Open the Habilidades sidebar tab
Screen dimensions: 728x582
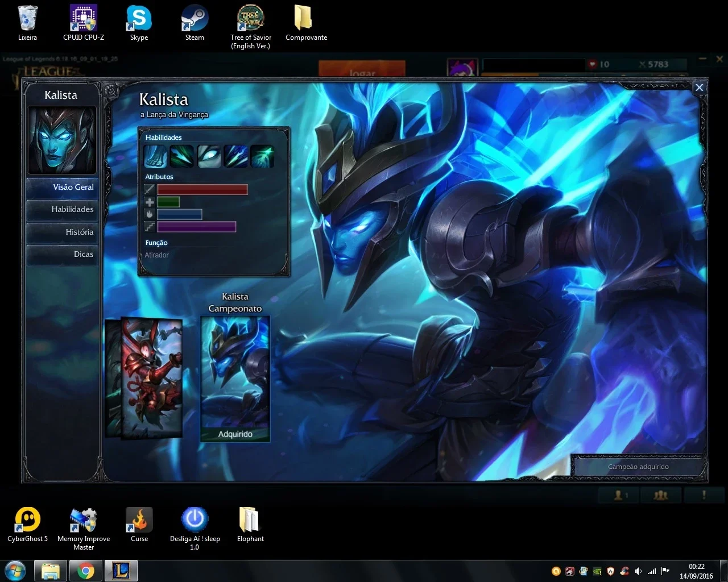pos(63,210)
